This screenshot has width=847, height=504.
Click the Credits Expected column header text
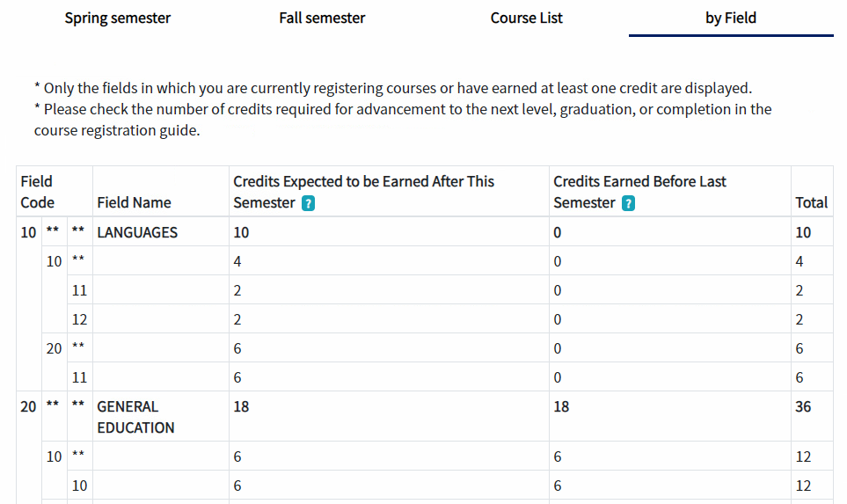[x=363, y=192]
